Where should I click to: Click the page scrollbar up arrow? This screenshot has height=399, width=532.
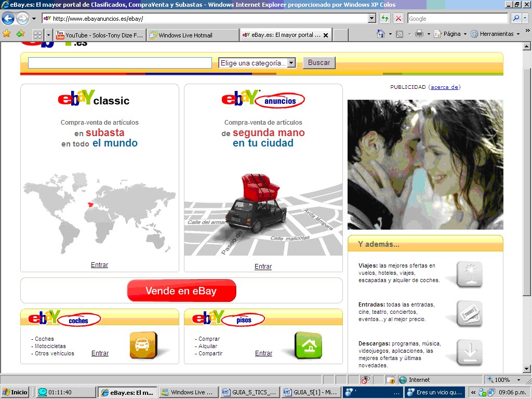[x=527, y=46]
